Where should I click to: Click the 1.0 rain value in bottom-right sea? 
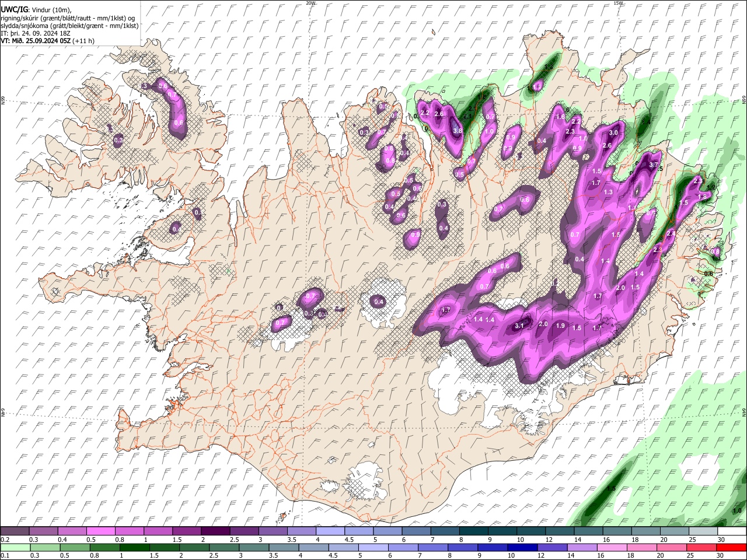point(737,510)
